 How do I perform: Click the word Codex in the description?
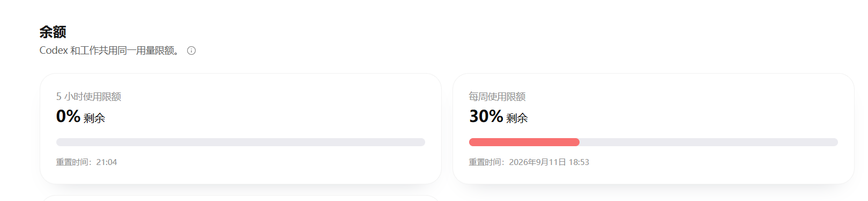[54, 51]
